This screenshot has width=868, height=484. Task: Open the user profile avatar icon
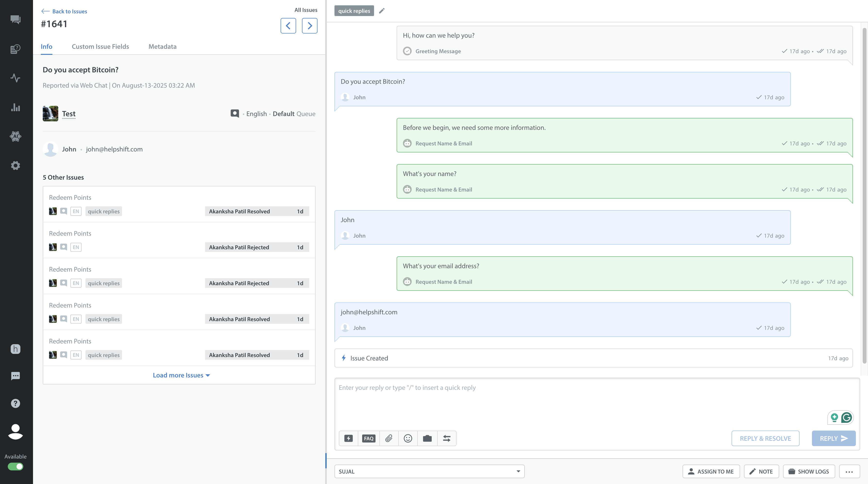(x=16, y=432)
